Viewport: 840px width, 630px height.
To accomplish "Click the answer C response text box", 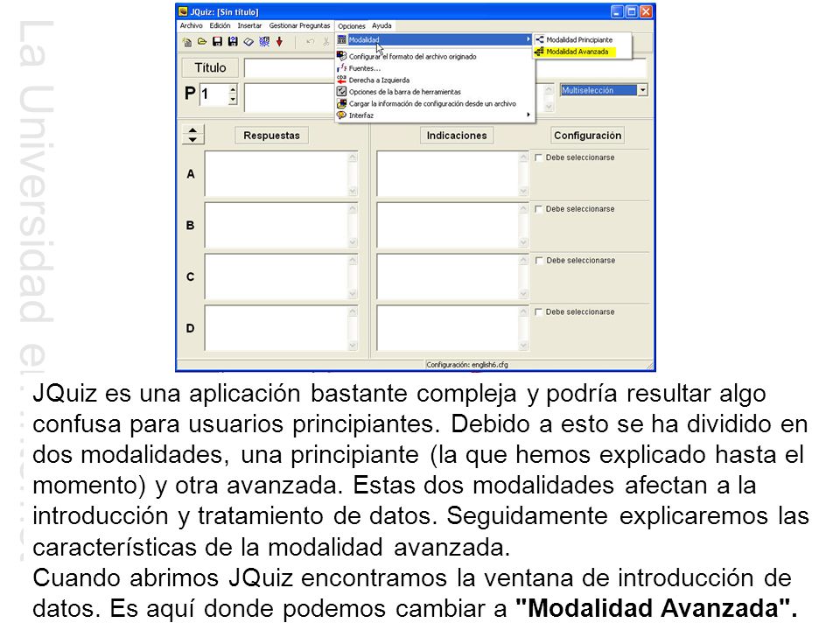I will click(x=276, y=277).
